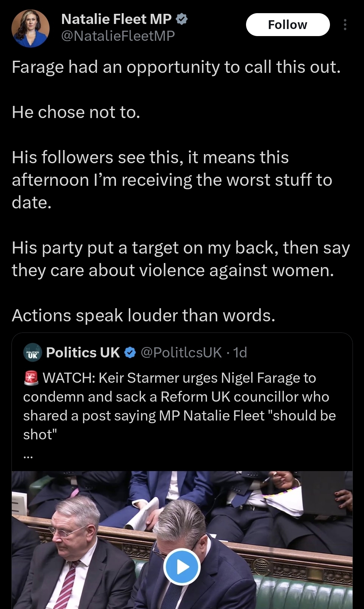Screen dimensions: 364x609
Task: Open the @NatalieFleetMP handle link
Action: 118,36
